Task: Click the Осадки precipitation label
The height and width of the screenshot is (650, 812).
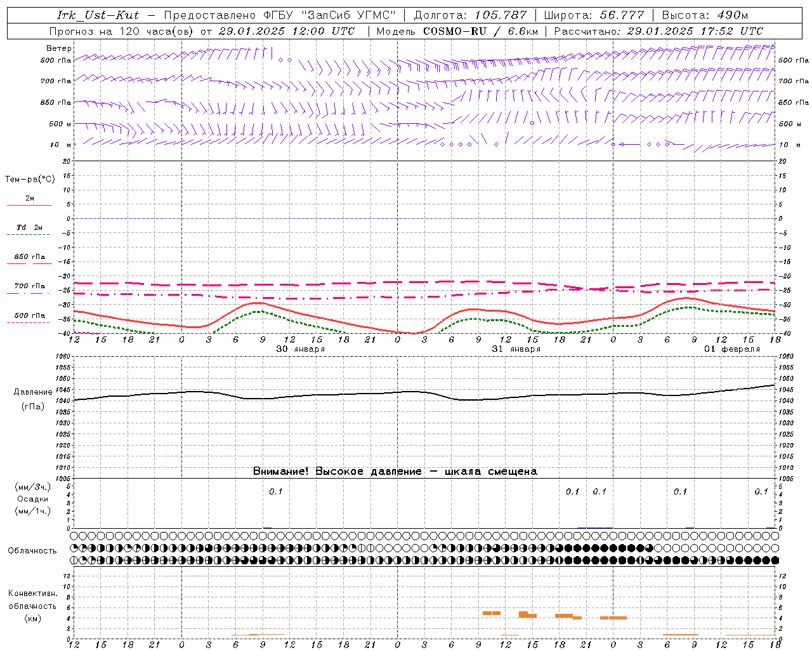Action: tap(33, 499)
